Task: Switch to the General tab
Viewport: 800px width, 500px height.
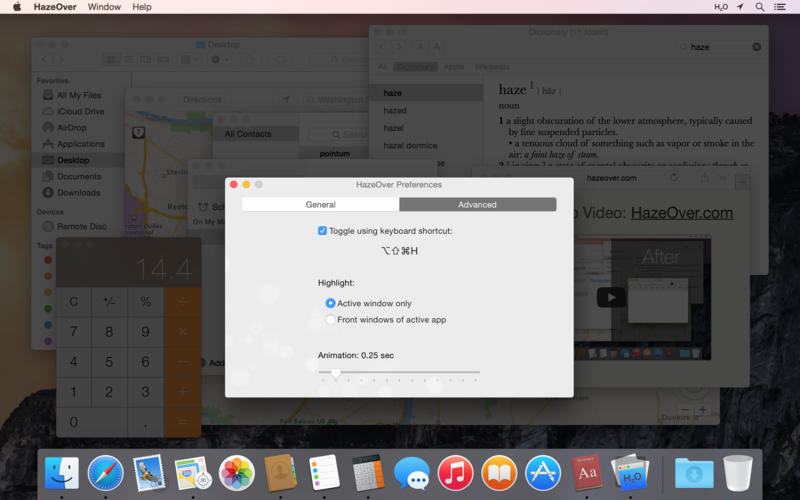Action: (320, 205)
